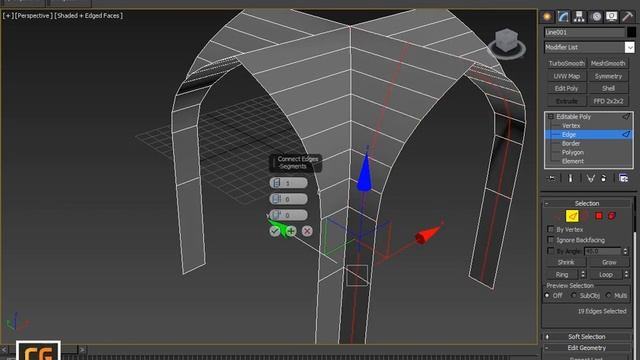This screenshot has width=640, height=360.
Task: Click the black object color swatch
Action: [631, 32]
